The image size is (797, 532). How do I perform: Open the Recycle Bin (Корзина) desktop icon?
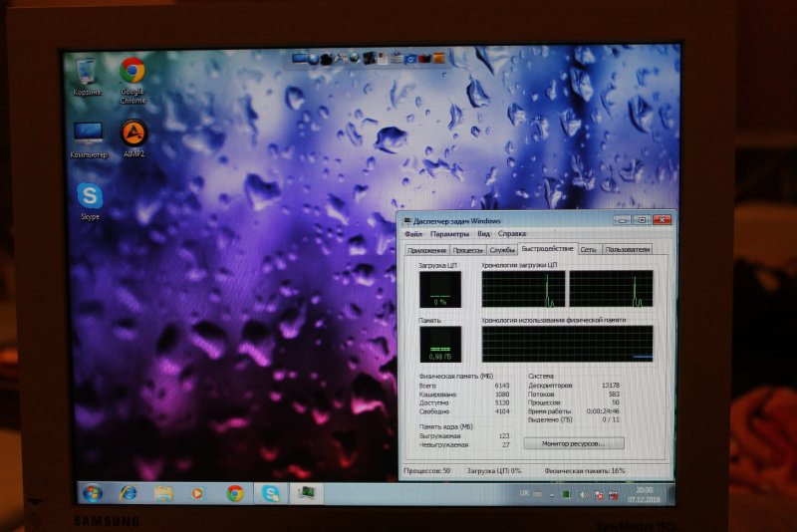point(87,74)
